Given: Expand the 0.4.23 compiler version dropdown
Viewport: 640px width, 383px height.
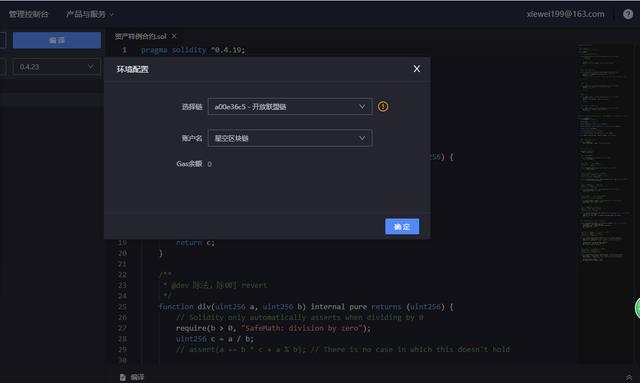Looking at the screenshot, I should point(56,67).
